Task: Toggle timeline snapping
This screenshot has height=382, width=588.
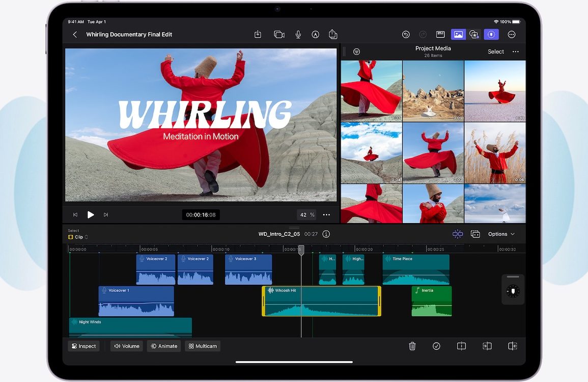Action: tap(458, 234)
